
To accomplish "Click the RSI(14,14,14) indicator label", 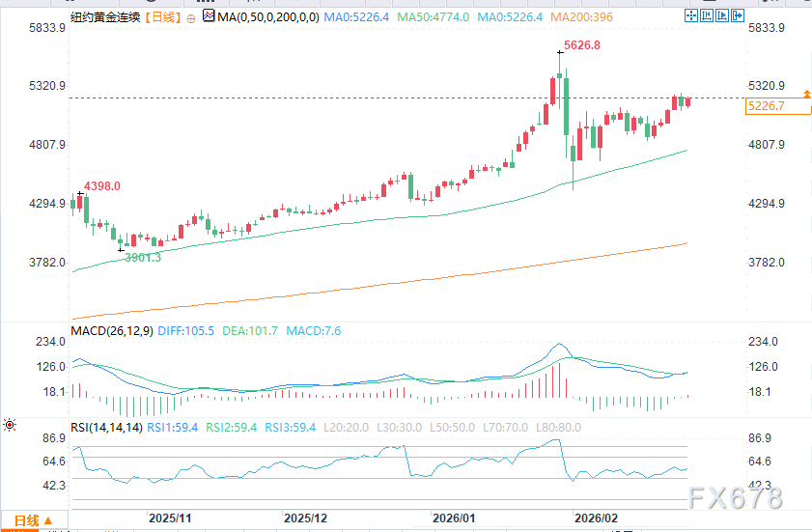I will point(105,428).
